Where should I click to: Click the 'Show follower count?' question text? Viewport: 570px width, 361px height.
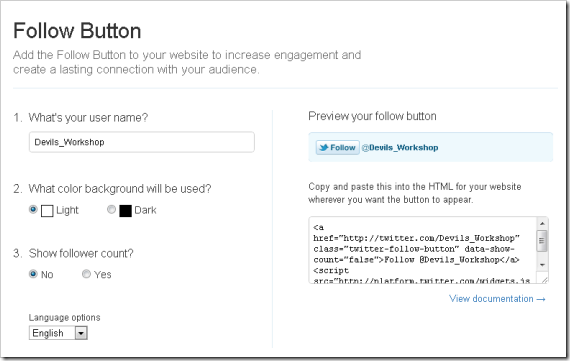(x=81, y=253)
